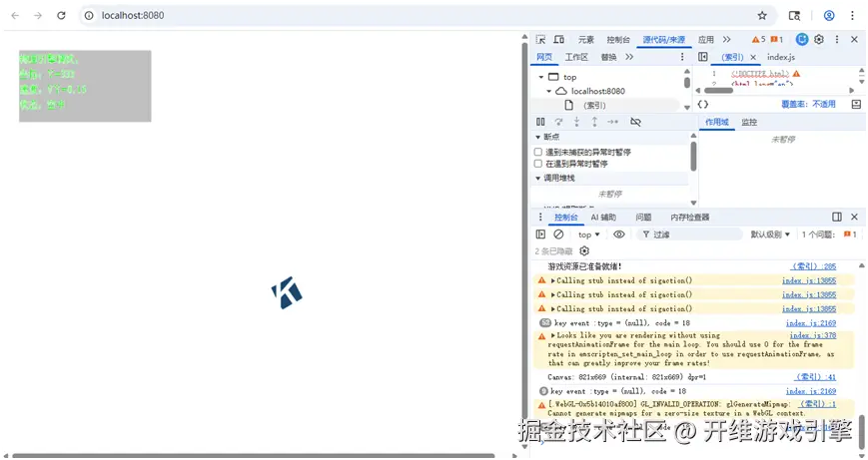868x460 pixels.
Task: Deactivate all breakpoints
Action: tap(635, 122)
